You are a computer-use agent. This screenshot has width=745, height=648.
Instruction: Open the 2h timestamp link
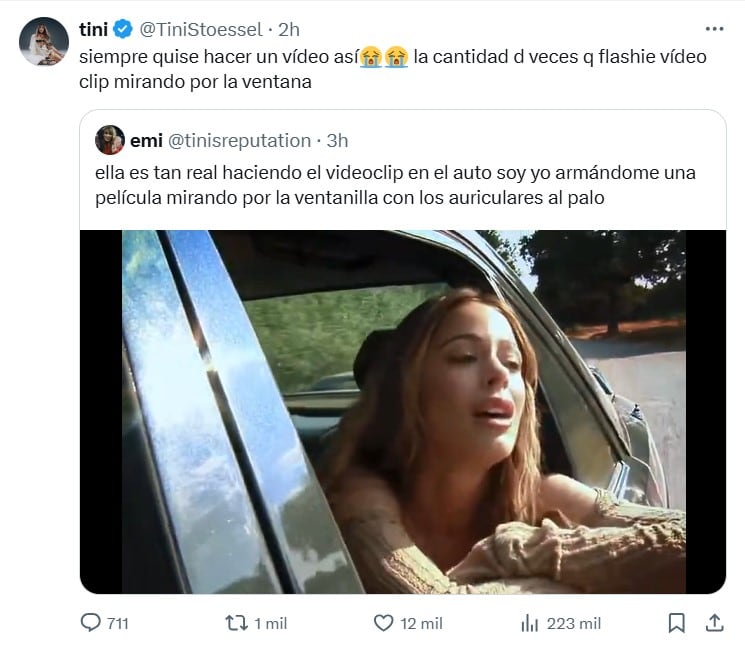pos(288,29)
